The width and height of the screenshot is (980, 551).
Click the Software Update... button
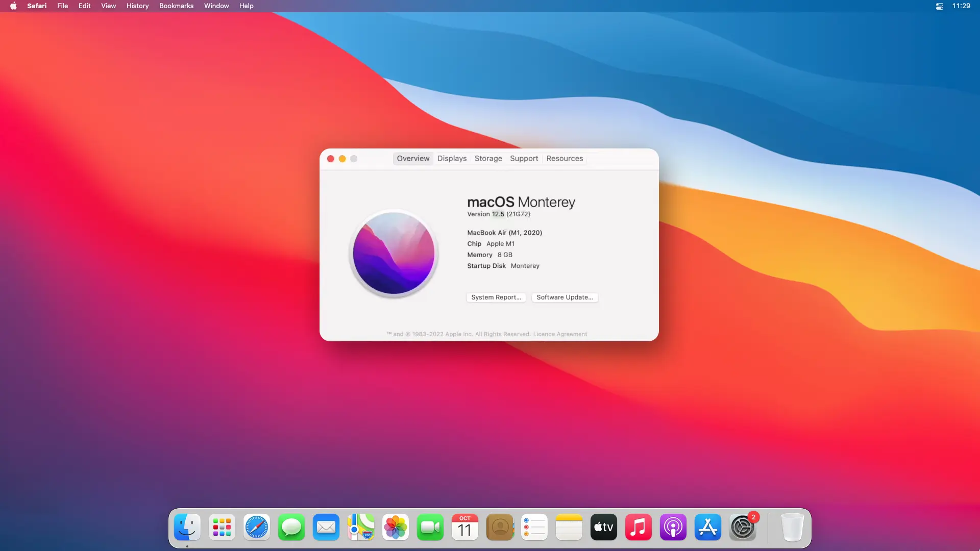[565, 297]
